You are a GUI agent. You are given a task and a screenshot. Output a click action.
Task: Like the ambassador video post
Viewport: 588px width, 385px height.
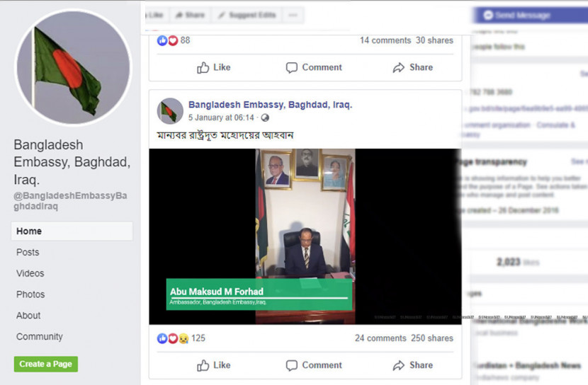[x=214, y=365]
